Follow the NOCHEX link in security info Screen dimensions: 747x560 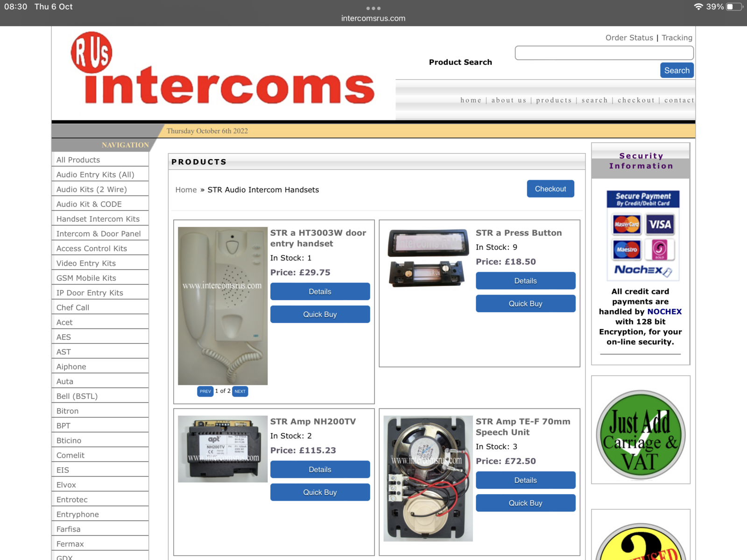664,312
